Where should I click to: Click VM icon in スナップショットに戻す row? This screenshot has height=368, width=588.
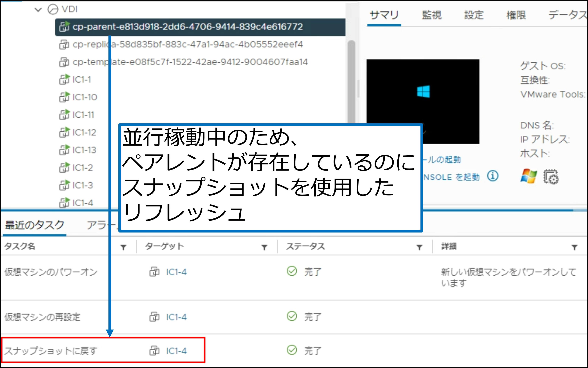[x=155, y=350]
